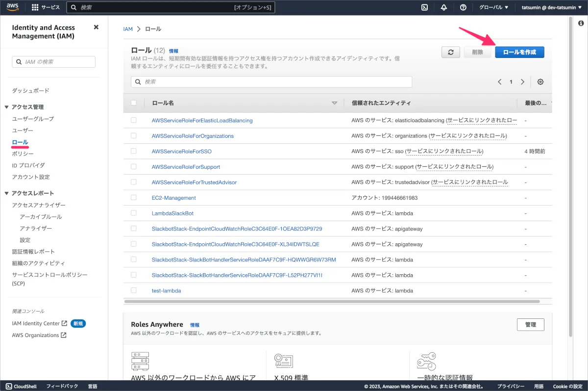
Task: Open the グローバル region dropdown
Action: [493, 7]
